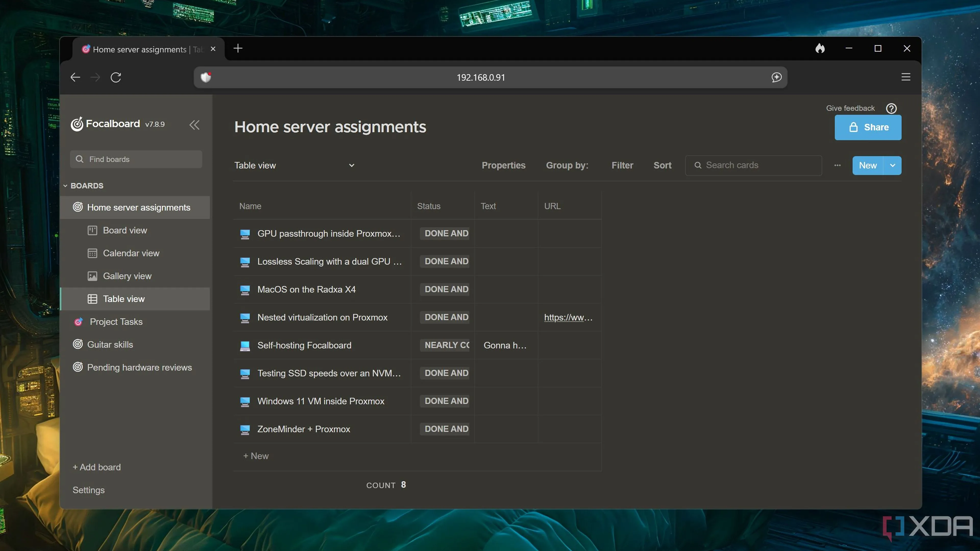Click the blue New card button
This screenshot has height=551, width=980.
click(868, 165)
